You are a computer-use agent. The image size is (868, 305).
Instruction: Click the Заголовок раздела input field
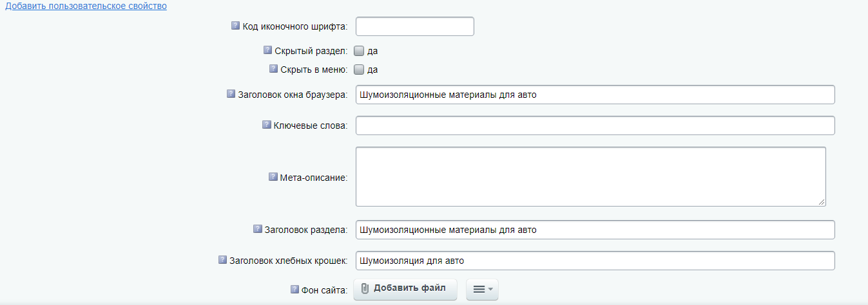click(x=595, y=230)
